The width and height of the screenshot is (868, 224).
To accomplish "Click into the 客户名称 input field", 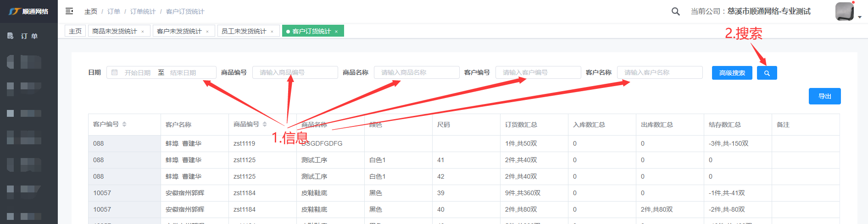I will tap(660, 72).
